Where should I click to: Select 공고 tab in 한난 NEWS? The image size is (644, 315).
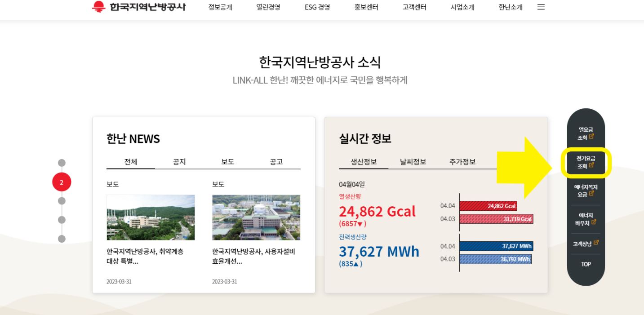click(276, 162)
